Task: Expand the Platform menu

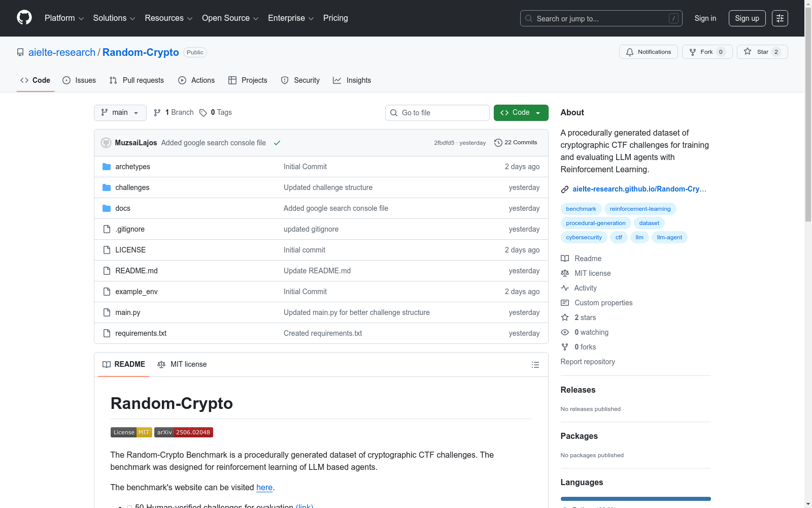Action: pos(64,18)
